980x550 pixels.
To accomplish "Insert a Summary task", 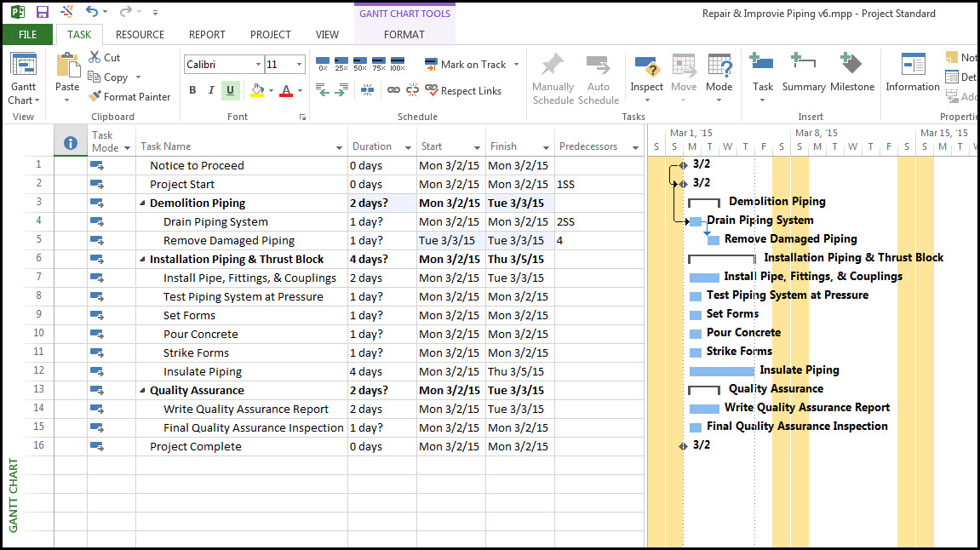I will [x=804, y=75].
